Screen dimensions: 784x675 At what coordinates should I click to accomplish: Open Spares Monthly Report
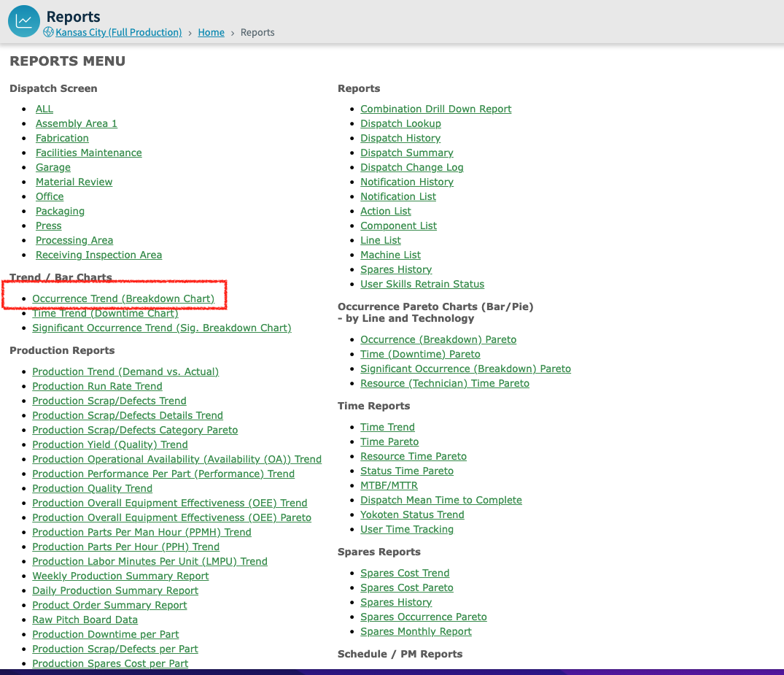pos(416,631)
